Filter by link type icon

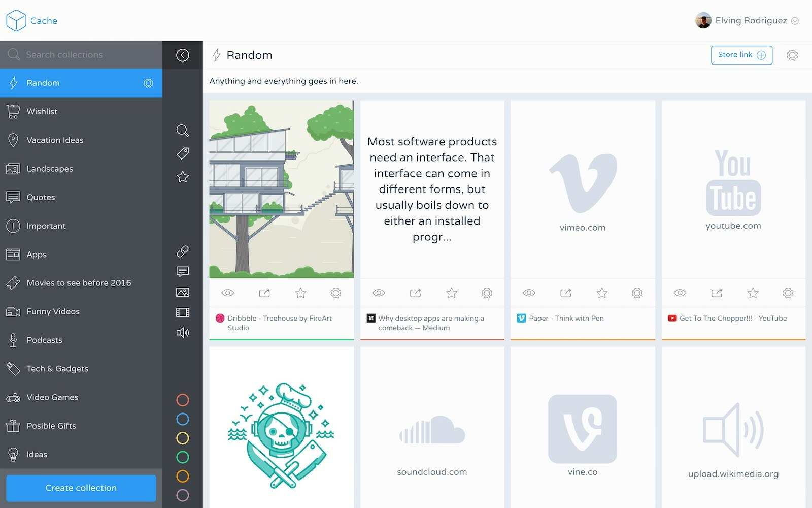point(183,251)
